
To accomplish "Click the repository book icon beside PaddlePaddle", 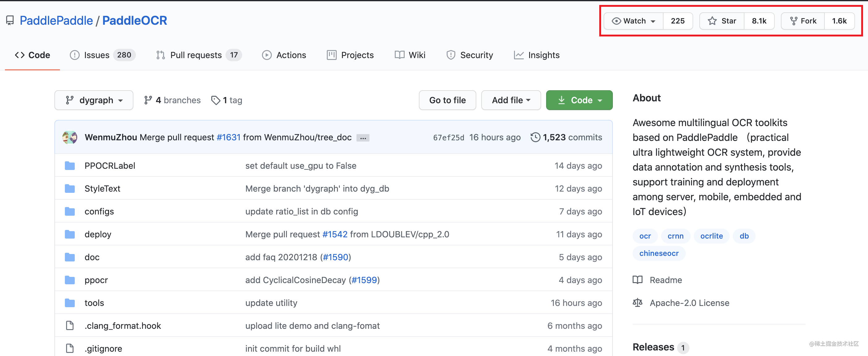I will tap(10, 21).
